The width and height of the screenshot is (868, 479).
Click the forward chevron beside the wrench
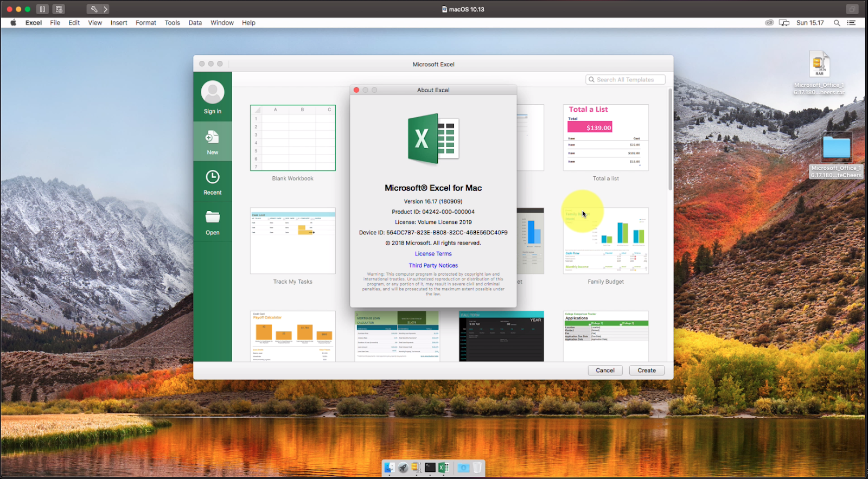(x=105, y=9)
